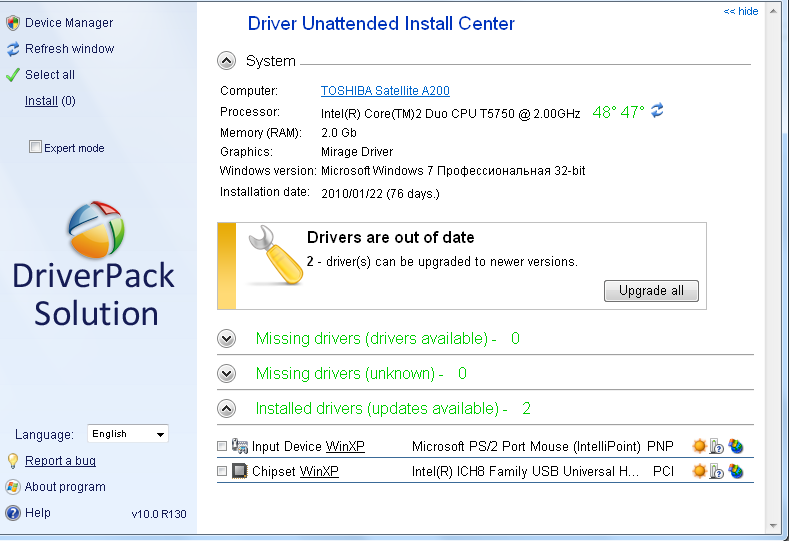Click the Refresh window arrows icon
The width and height of the screenshot is (789, 541).
tap(13, 49)
